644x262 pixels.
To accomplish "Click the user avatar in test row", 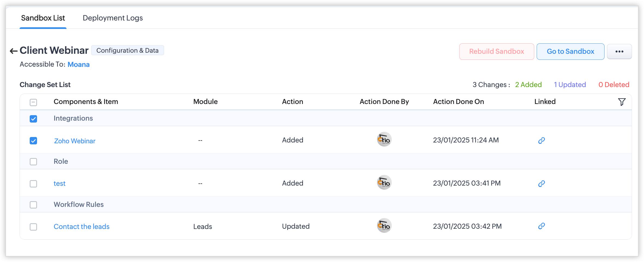I will point(384,183).
